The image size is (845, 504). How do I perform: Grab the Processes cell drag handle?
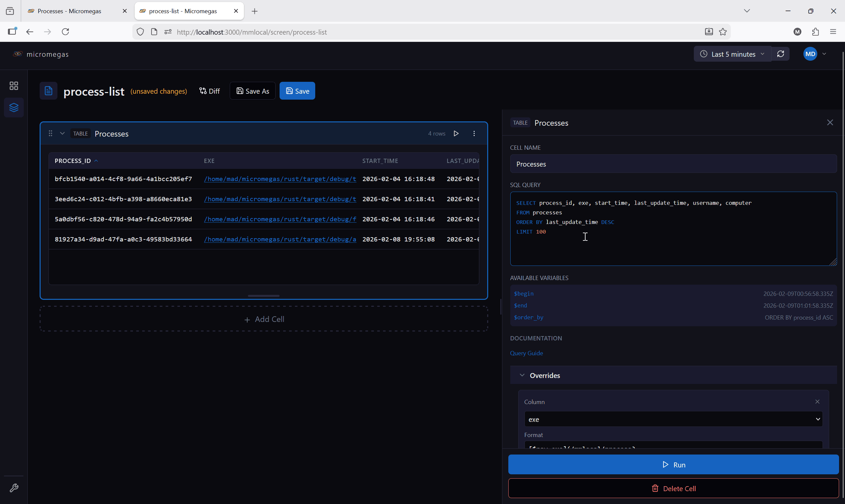coord(50,134)
